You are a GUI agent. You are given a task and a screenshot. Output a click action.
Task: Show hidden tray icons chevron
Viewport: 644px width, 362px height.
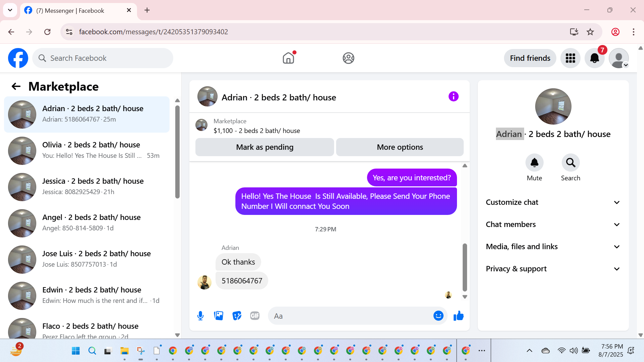click(x=530, y=351)
